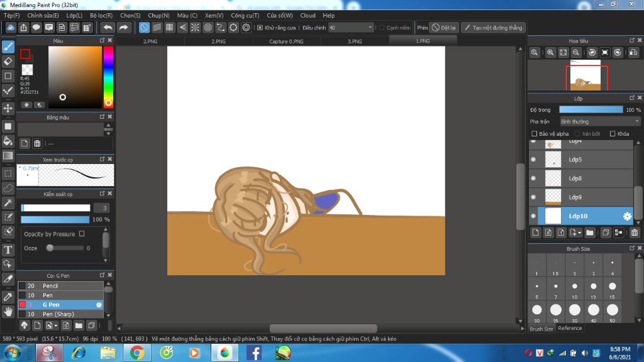
Task: Select the Move tool
Action: tap(8, 108)
